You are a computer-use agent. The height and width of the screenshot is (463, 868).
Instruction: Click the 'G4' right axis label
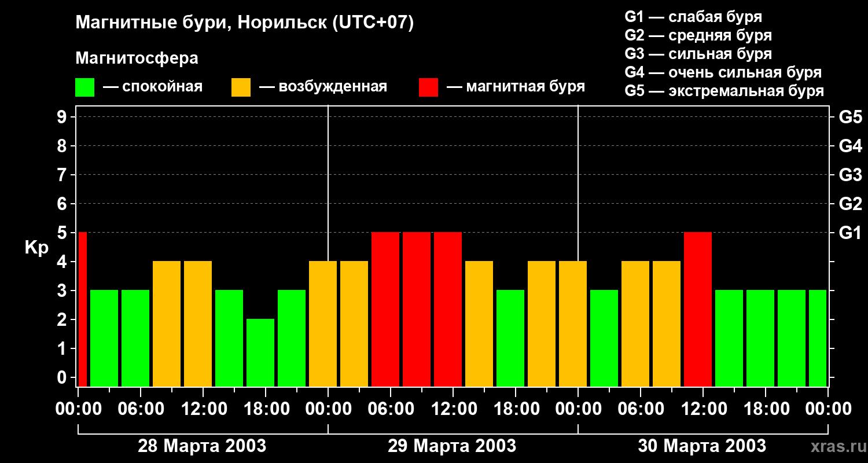pos(850,146)
